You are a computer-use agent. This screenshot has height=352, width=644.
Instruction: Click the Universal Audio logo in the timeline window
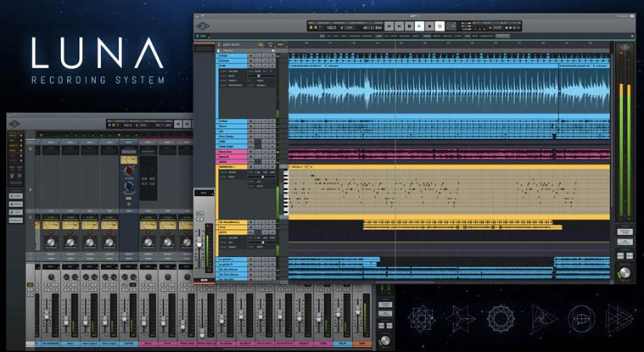pos(203,26)
